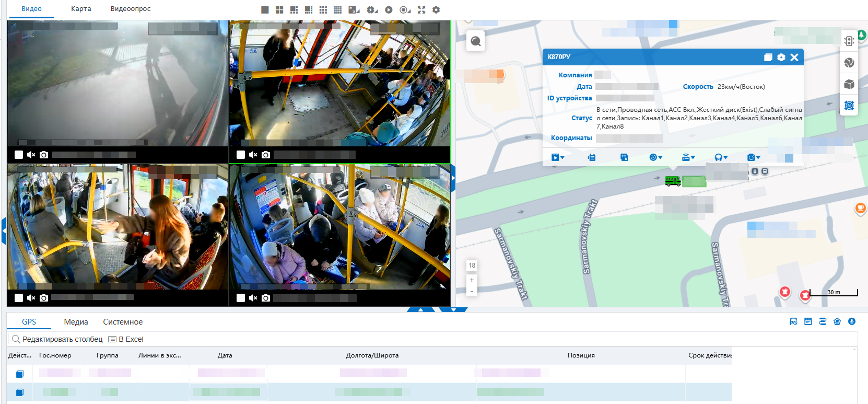This screenshot has width=868, height=404.
Task: Click the Редактировать столбец button
Action: click(57, 339)
